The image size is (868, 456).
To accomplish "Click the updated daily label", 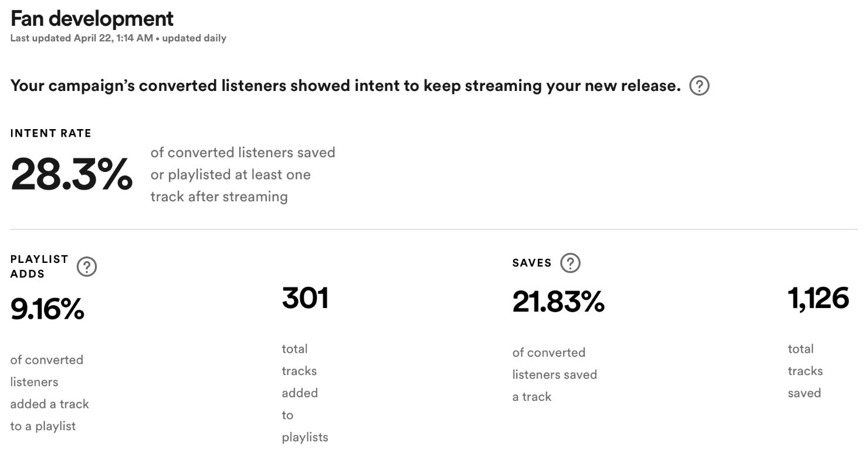I will [194, 38].
